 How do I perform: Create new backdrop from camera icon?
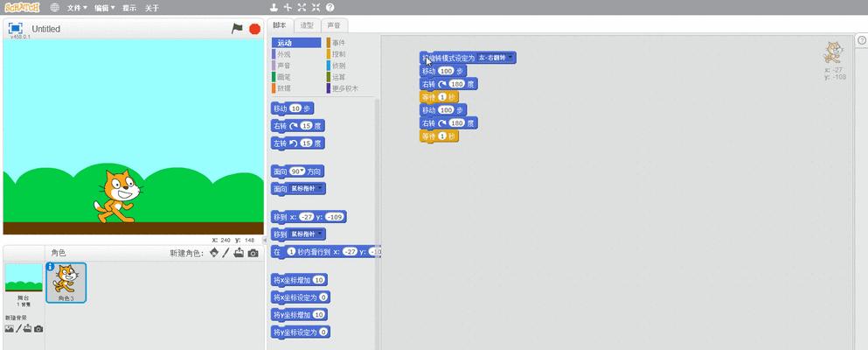point(38,329)
